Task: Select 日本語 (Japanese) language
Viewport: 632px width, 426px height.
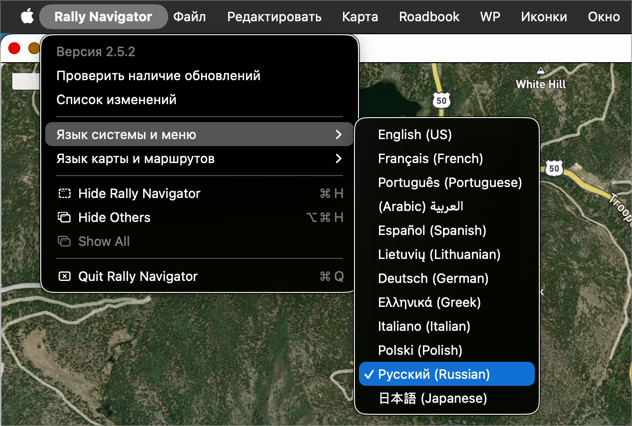Action: (x=447, y=398)
